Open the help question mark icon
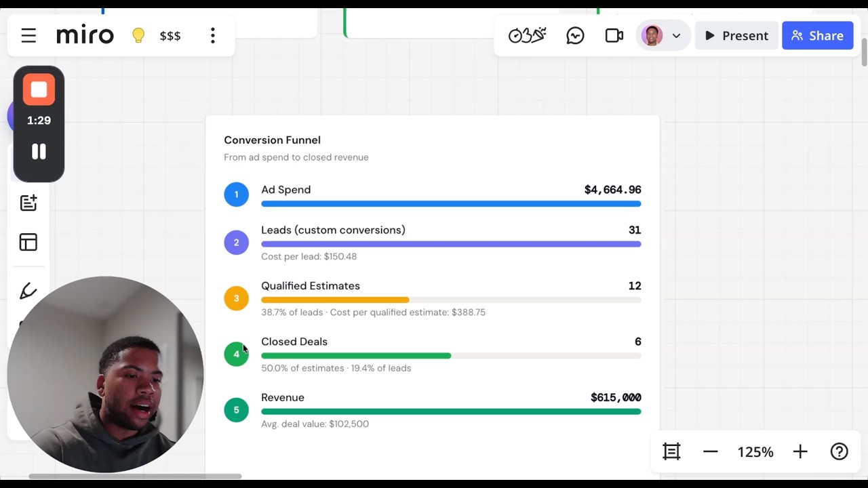The image size is (868, 488). pyautogui.click(x=840, y=451)
